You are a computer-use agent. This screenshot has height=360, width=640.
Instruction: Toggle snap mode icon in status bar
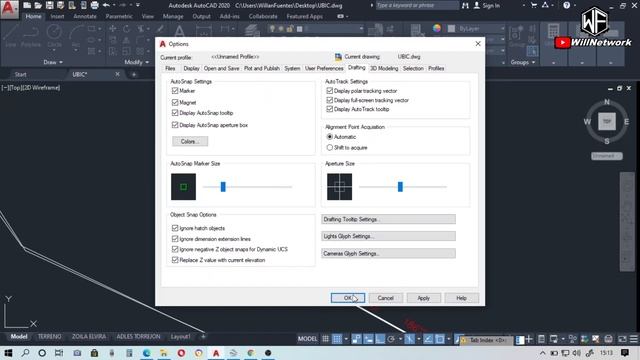[337, 339]
